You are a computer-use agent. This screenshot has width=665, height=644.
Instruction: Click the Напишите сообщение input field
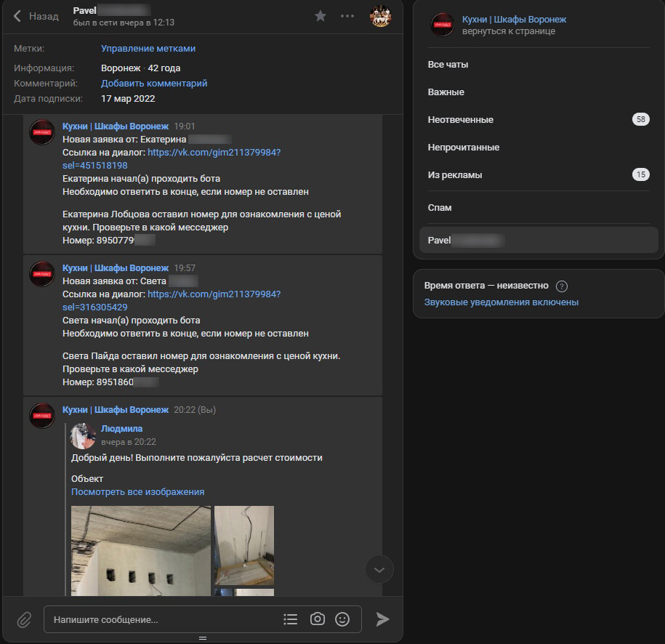(x=164, y=619)
